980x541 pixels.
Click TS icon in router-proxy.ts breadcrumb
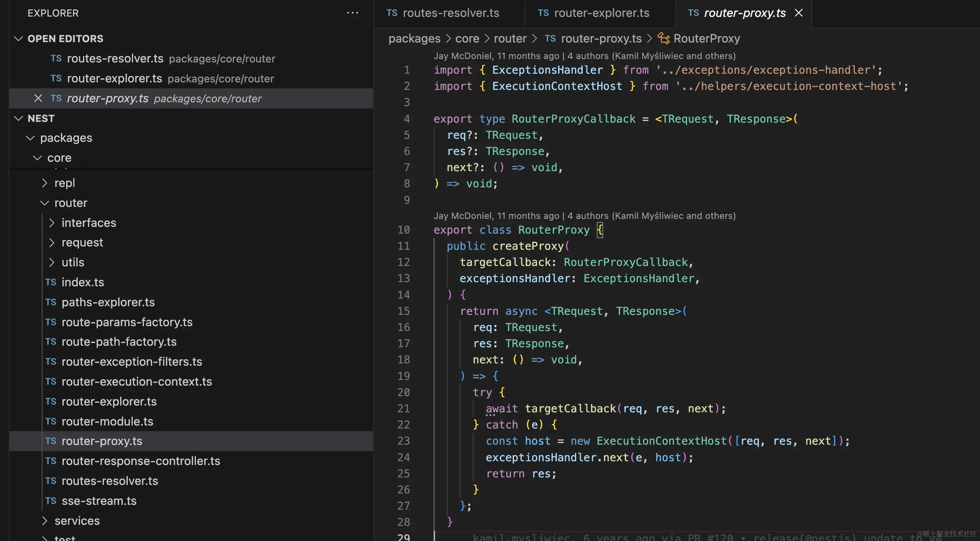pos(550,38)
